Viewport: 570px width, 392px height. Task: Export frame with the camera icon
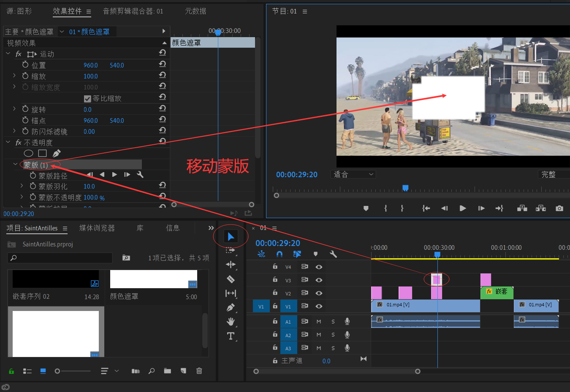(559, 208)
